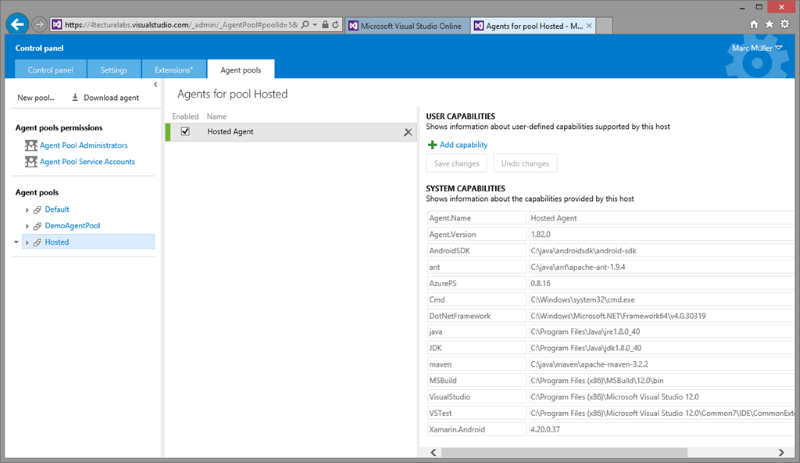Click the Download agent arrow icon
800x463 pixels.
[75, 97]
